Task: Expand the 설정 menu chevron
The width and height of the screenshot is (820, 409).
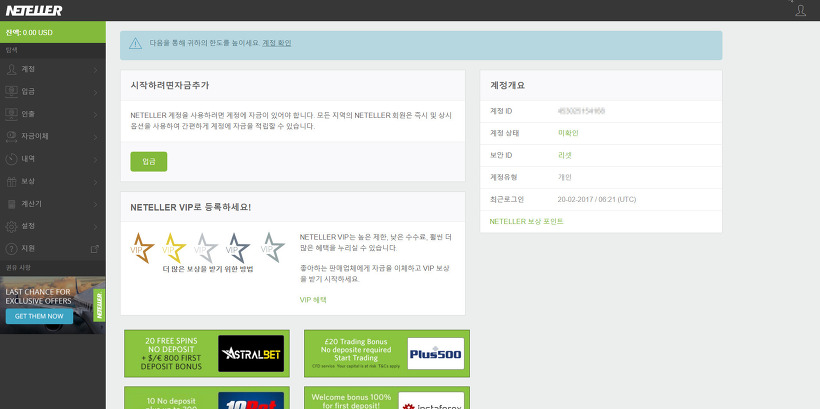Action: (95, 227)
